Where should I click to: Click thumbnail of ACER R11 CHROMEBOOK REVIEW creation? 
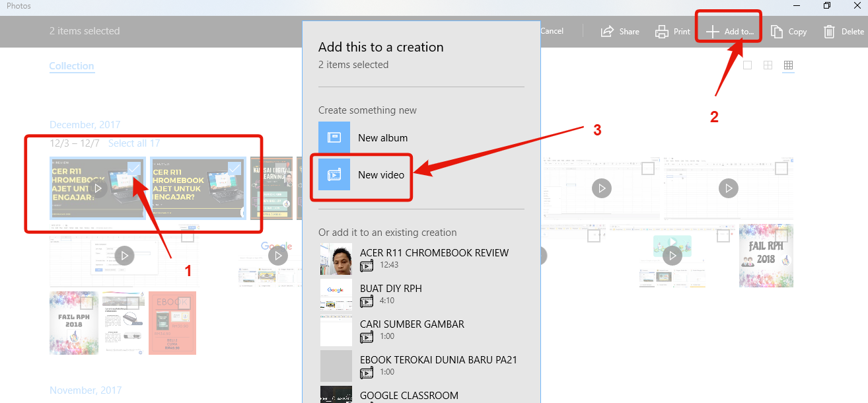point(336,259)
